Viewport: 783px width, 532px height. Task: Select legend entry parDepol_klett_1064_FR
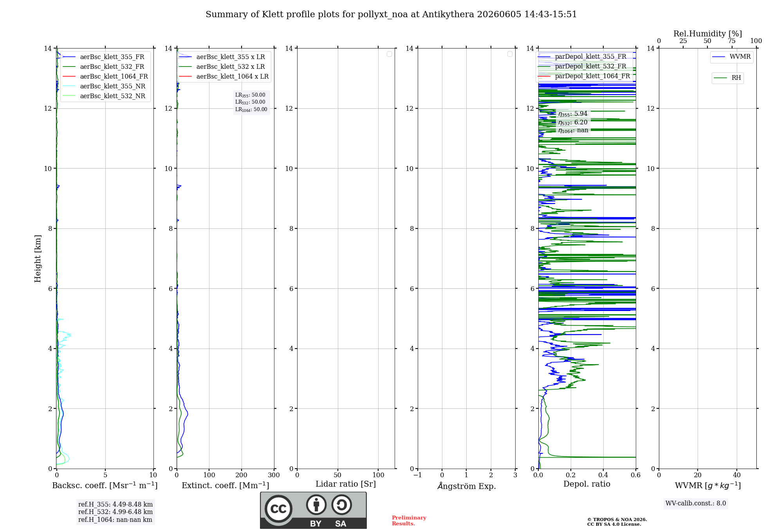point(592,76)
